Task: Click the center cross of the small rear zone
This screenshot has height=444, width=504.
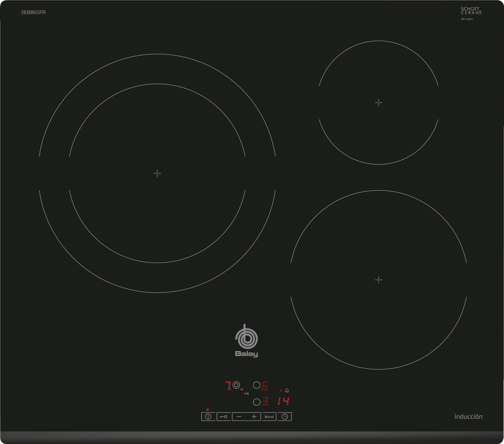Action: click(x=379, y=102)
